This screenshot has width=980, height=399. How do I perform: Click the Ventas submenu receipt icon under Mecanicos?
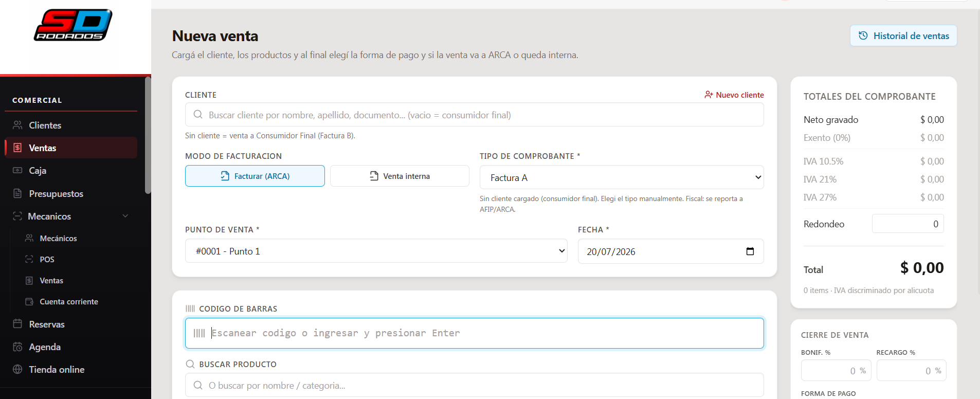pyautogui.click(x=29, y=280)
